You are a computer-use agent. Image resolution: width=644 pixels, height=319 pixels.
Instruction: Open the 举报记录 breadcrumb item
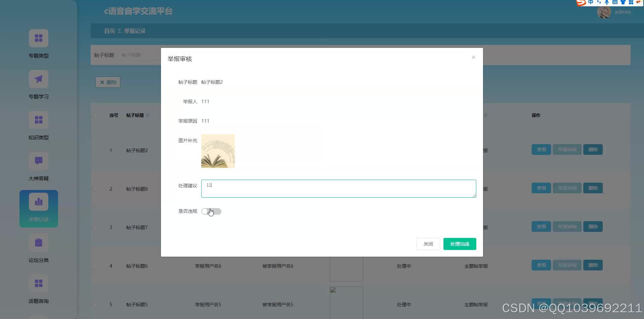(x=135, y=31)
